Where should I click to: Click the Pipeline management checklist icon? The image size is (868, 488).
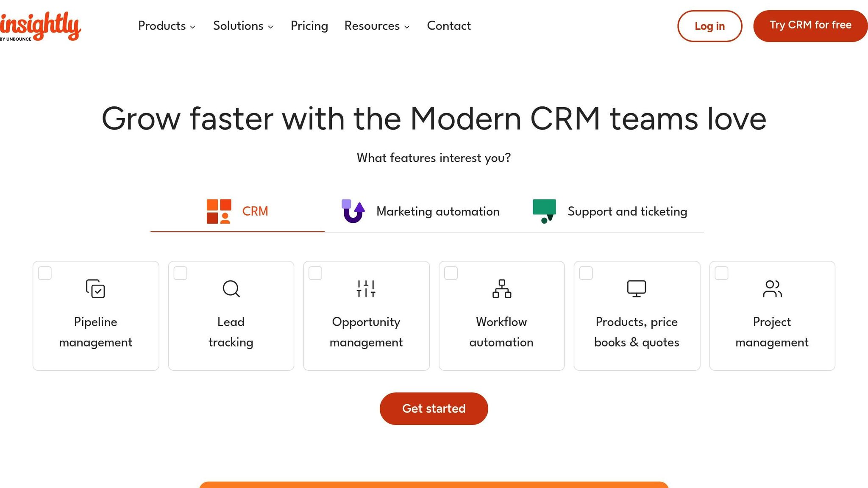95,288
